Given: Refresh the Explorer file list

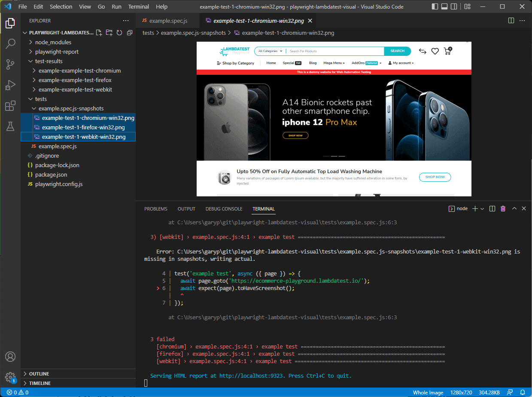Looking at the screenshot, I should point(119,32).
